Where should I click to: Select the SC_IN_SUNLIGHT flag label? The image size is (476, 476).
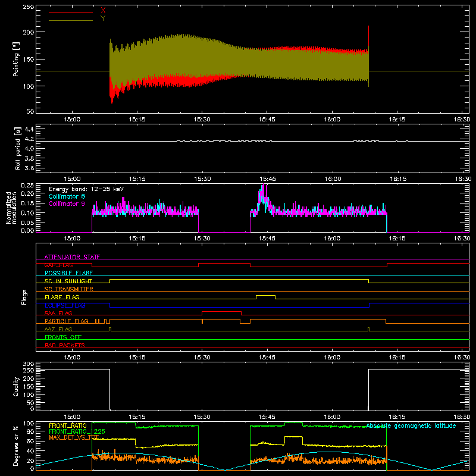click(x=68, y=281)
